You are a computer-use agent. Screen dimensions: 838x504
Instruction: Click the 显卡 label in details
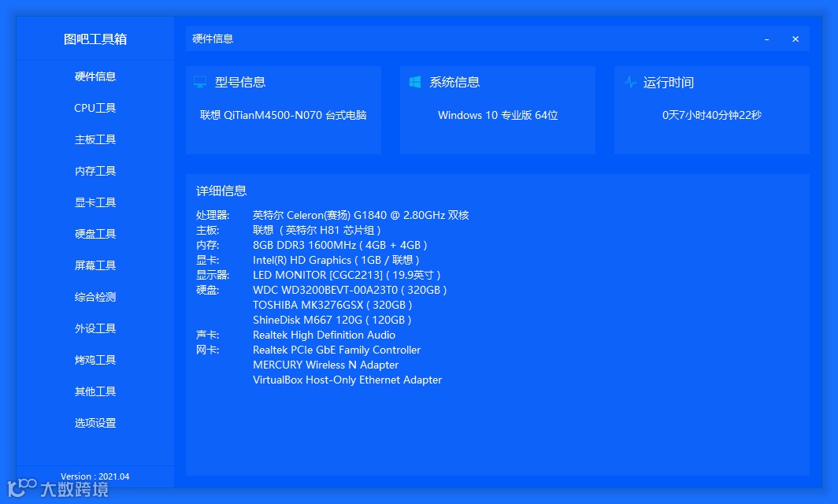(x=207, y=260)
